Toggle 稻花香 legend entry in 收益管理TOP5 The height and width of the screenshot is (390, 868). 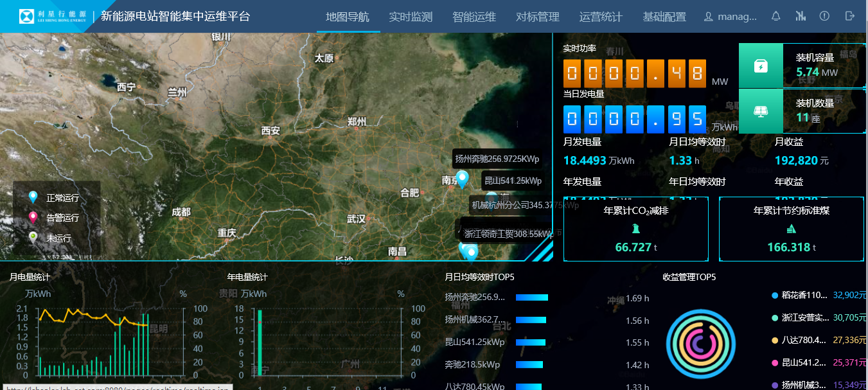[801, 296]
